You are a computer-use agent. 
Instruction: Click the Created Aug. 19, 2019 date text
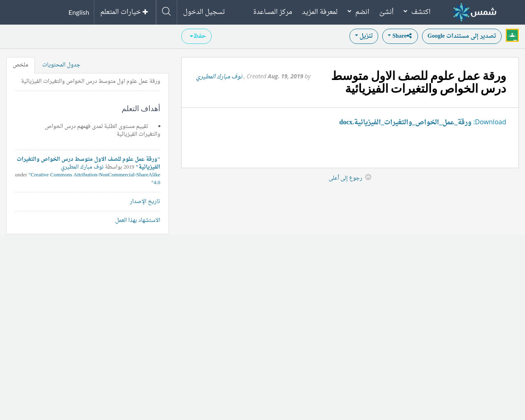275,76
